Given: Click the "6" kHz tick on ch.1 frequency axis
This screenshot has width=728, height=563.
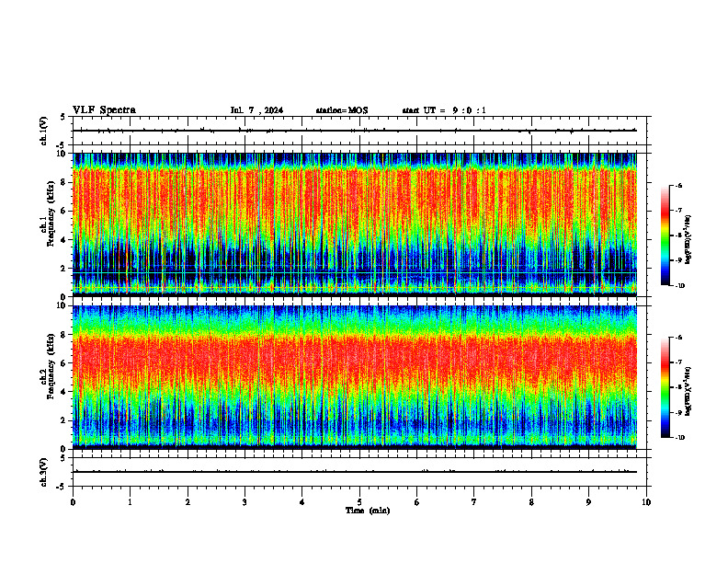Looking at the screenshot, I should [x=64, y=211].
